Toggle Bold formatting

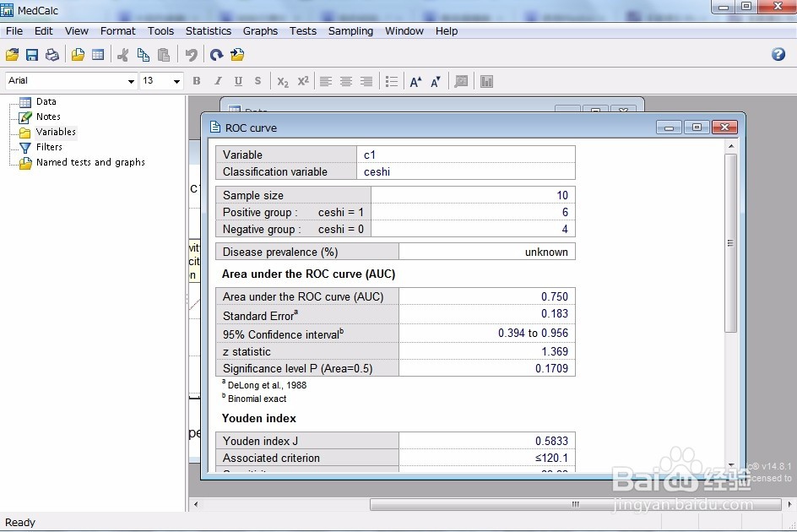tap(197, 81)
